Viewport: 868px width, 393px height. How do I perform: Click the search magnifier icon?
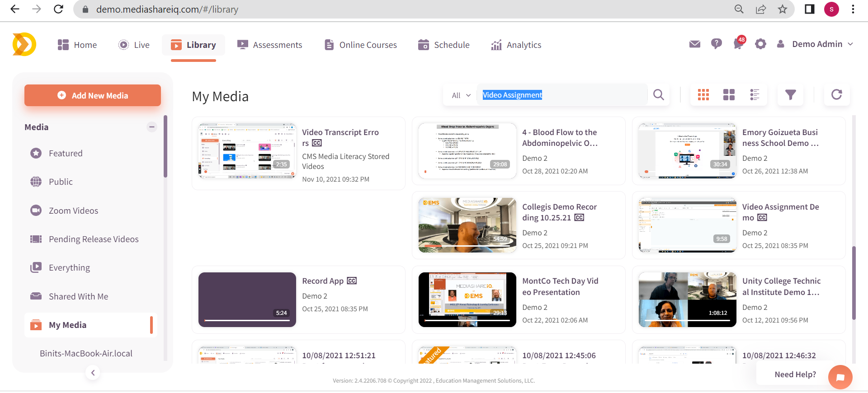tap(659, 95)
